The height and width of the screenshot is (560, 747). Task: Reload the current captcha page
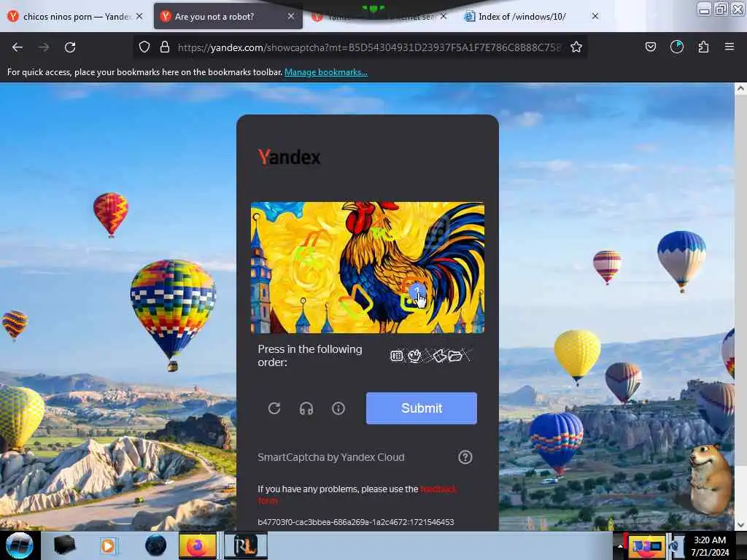click(70, 47)
